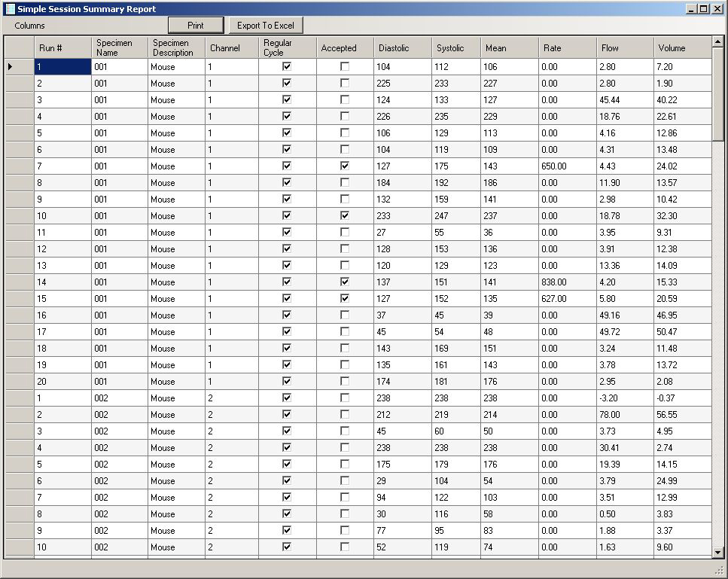
Task: Click the Run # column header
Action: pyautogui.click(x=62, y=48)
